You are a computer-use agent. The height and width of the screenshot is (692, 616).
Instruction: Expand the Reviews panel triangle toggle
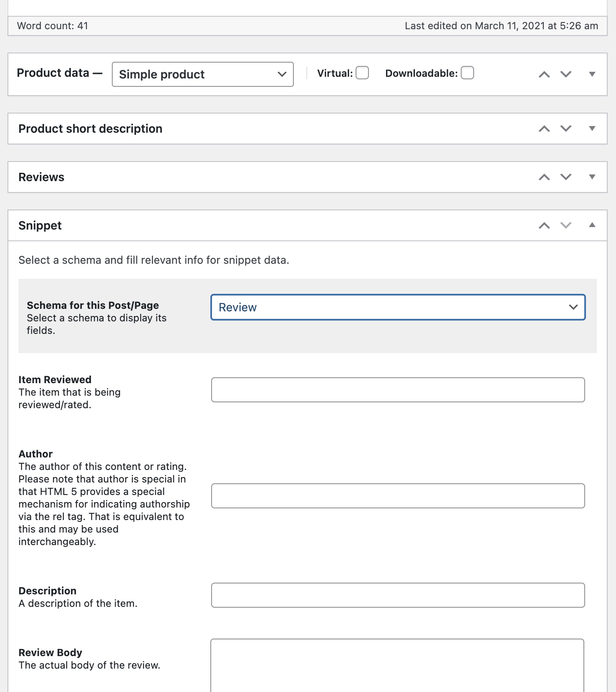coord(592,177)
